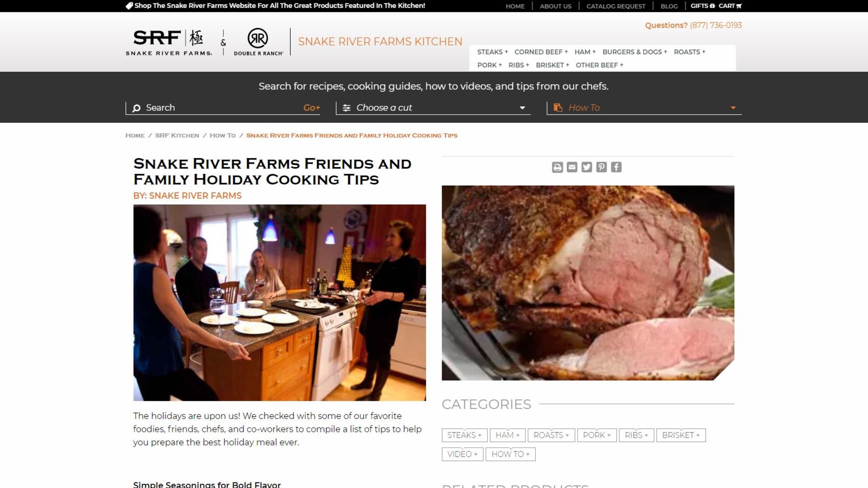The image size is (868, 488).
Task: Share article via email icon
Action: 572,167
